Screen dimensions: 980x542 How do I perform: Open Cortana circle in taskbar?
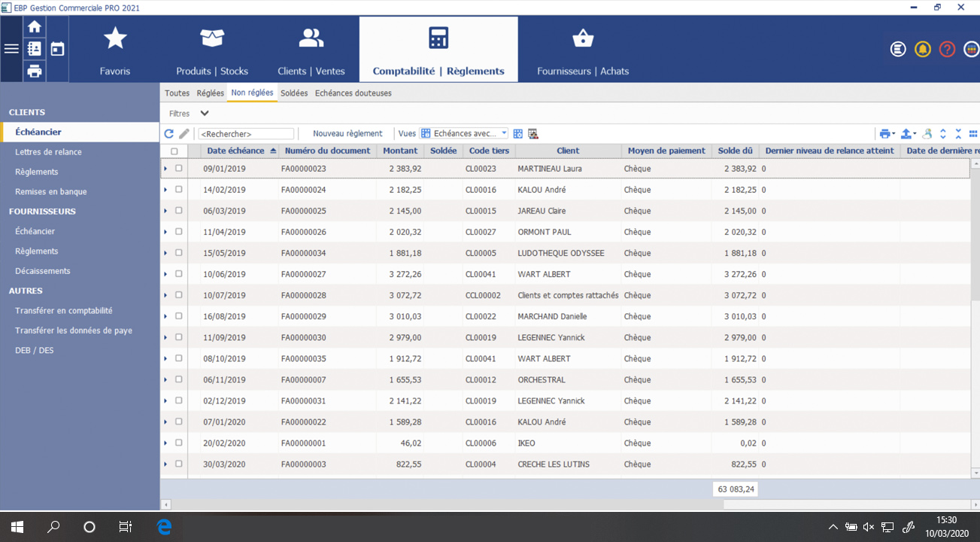[x=90, y=527]
